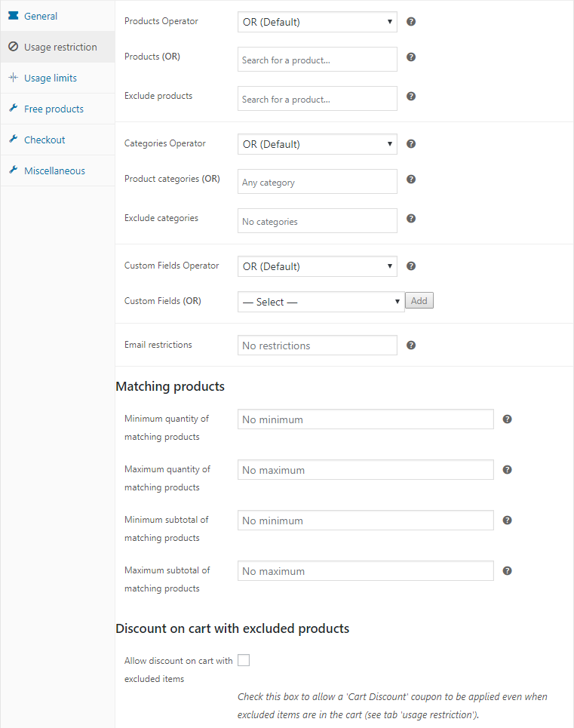Open help icon for Exclude categories

tap(410, 217)
